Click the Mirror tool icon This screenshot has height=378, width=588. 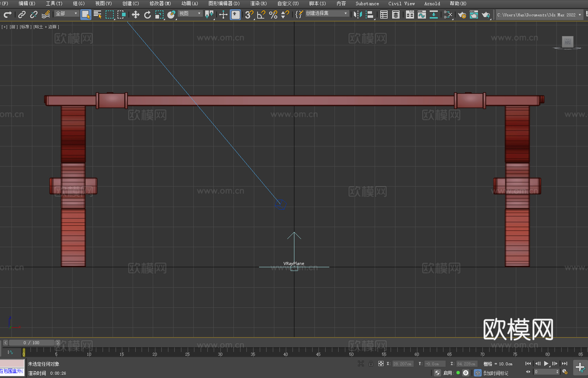(x=358, y=14)
